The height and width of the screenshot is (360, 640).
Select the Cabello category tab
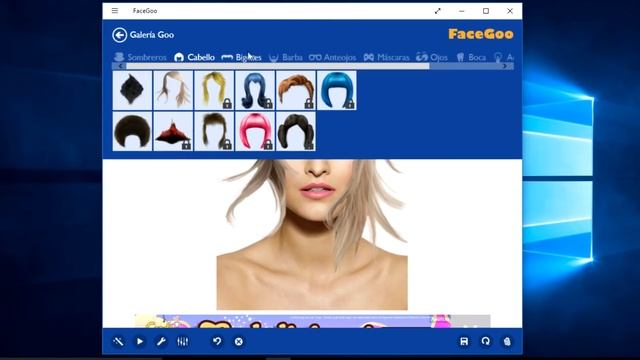click(194, 57)
